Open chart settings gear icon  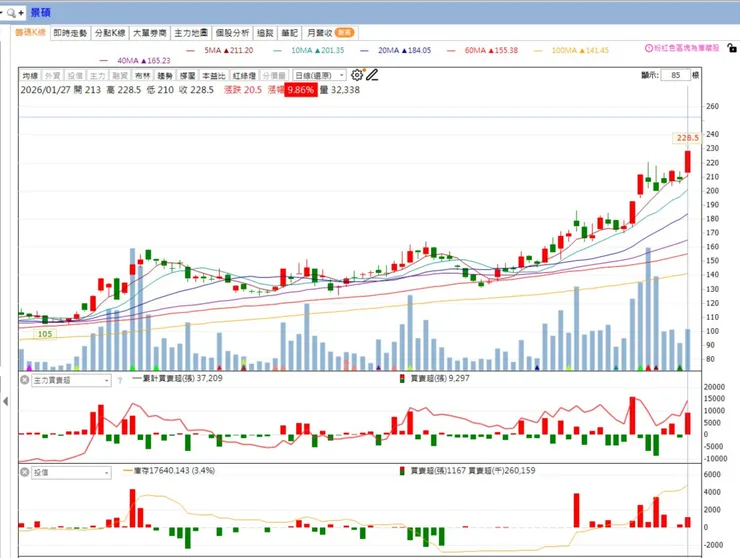point(357,75)
